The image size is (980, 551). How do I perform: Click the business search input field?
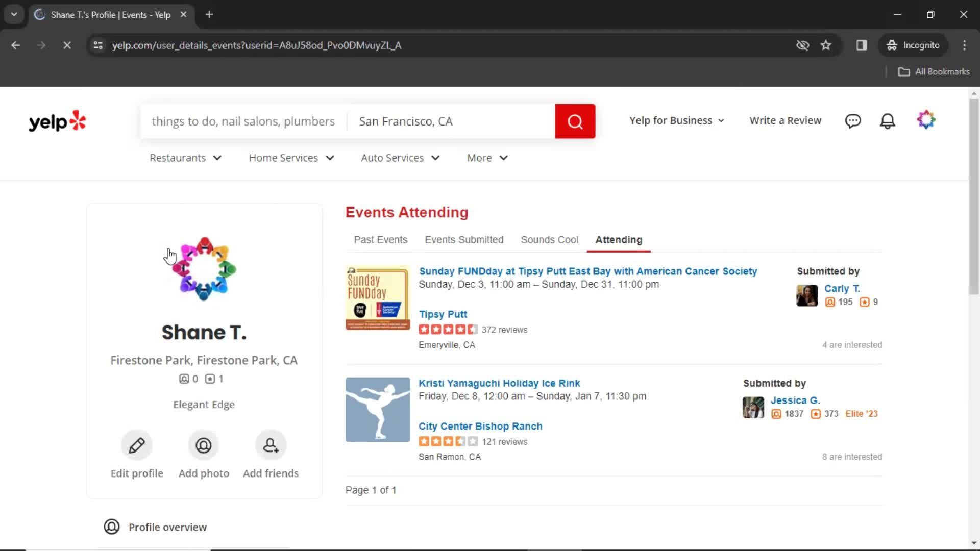pos(243,121)
